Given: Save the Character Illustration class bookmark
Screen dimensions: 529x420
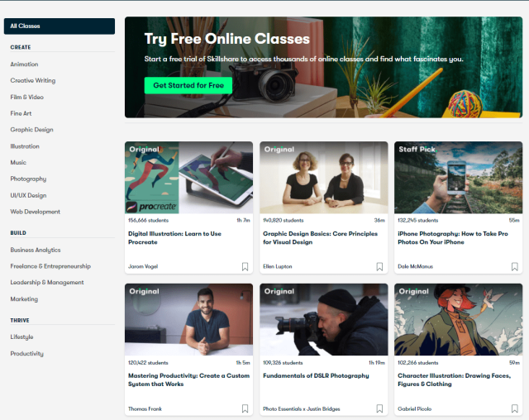Looking at the screenshot, I should click(x=514, y=408).
